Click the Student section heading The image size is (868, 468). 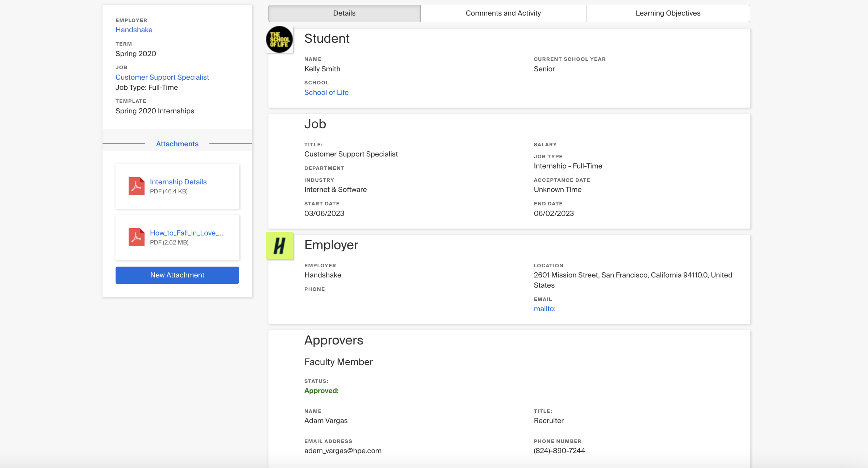point(327,38)
